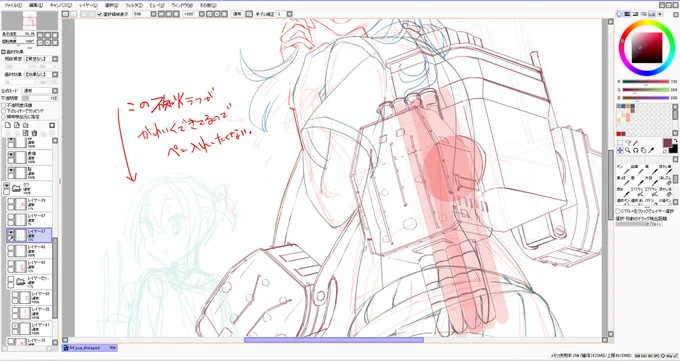Delete the selected layer with trash icon
Image resolution: width=680 pixels, height=361 pixels.
coord(34,133)
